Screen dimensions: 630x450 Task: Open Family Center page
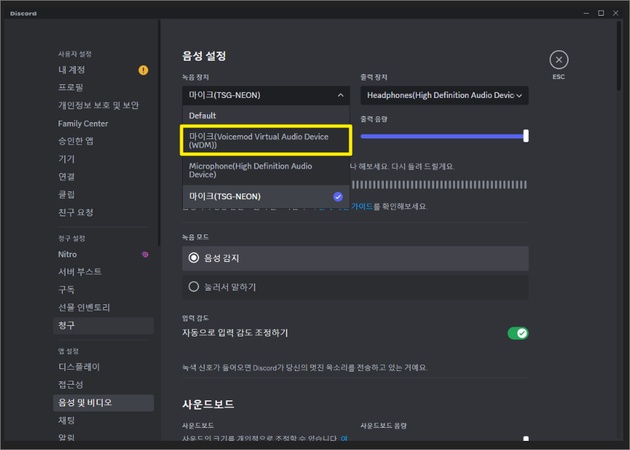(x=83, y=123)
